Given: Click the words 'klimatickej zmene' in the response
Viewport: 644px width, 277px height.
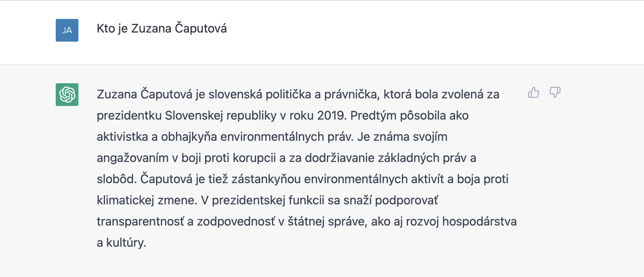Looking at the screenshot, I should click(x=147, y=200).
